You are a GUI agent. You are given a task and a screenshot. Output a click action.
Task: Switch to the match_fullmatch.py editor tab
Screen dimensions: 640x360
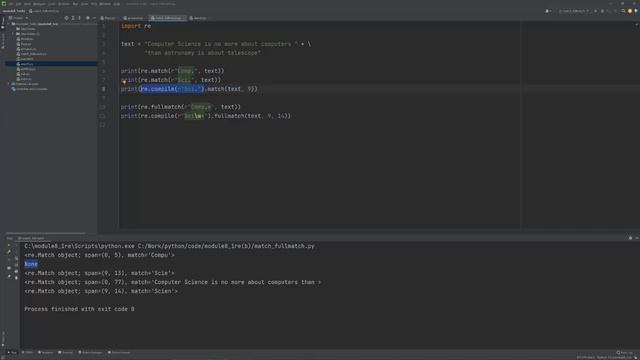[167, 18]
